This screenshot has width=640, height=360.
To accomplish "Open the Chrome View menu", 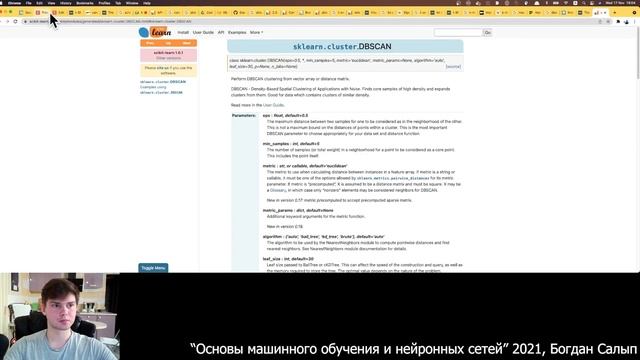I will 51,3.
